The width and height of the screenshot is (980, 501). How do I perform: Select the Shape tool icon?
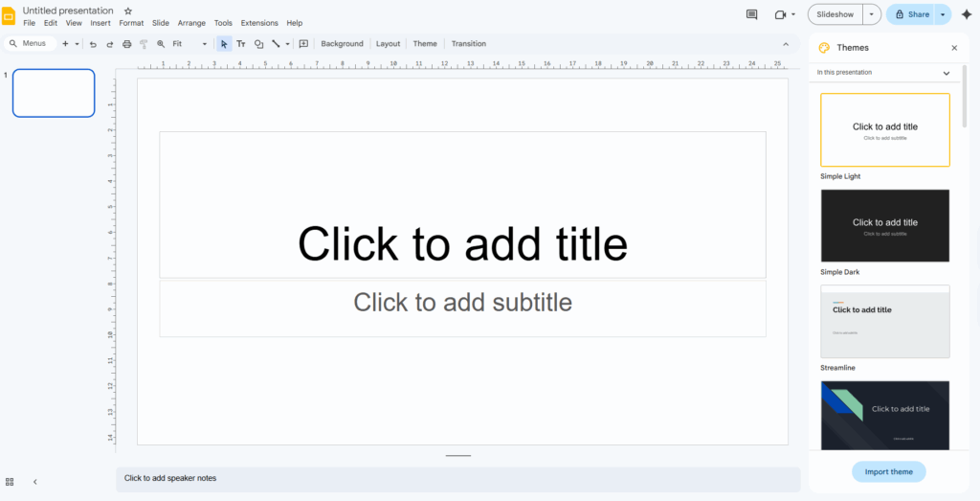[258, 44]
